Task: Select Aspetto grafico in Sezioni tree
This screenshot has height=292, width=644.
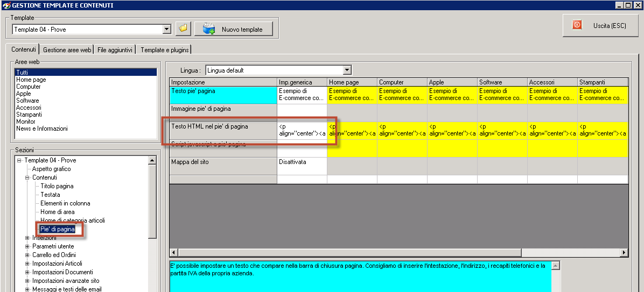Action: click(x=51, y=169)
